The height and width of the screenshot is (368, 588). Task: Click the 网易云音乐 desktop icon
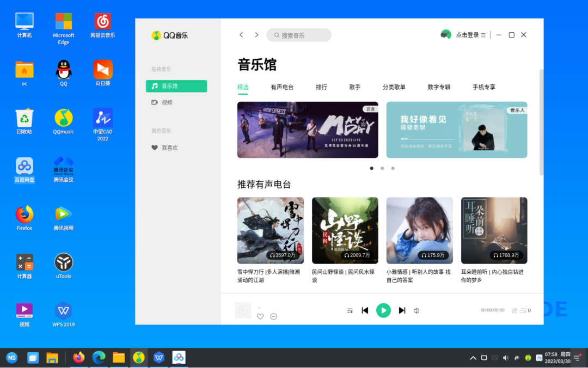[103, 26]
